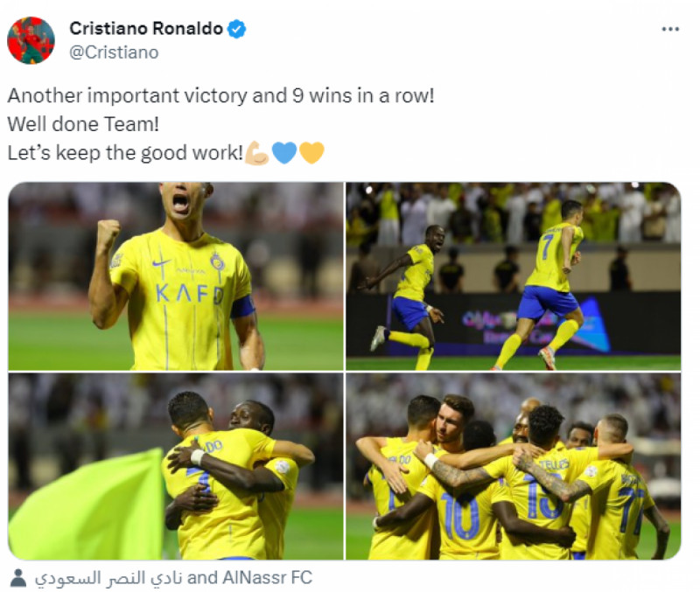Screen dimensions: 700x592
Task: Click the 'Let's keep the good work!' text
Action: pos(125,153)
